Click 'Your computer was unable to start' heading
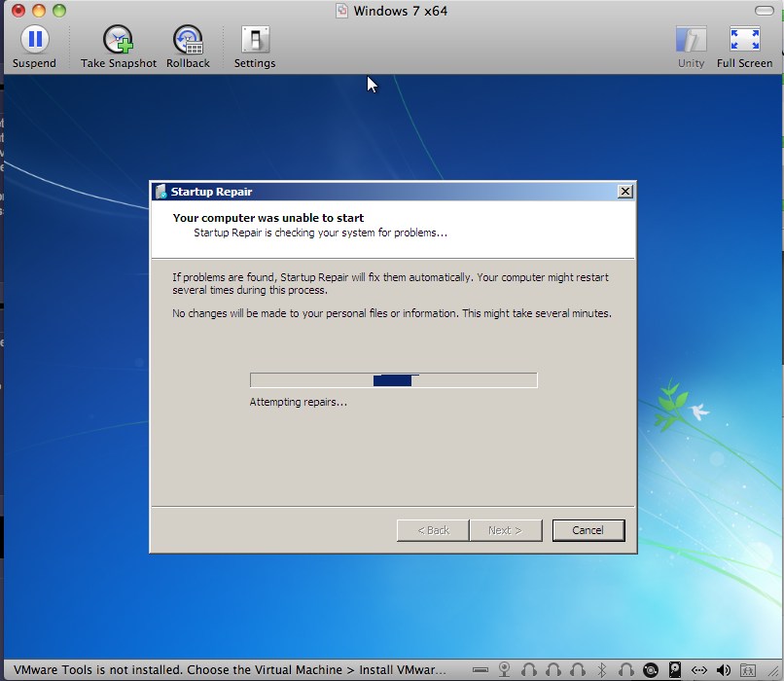The image size is (784, 681). point(268,218)
